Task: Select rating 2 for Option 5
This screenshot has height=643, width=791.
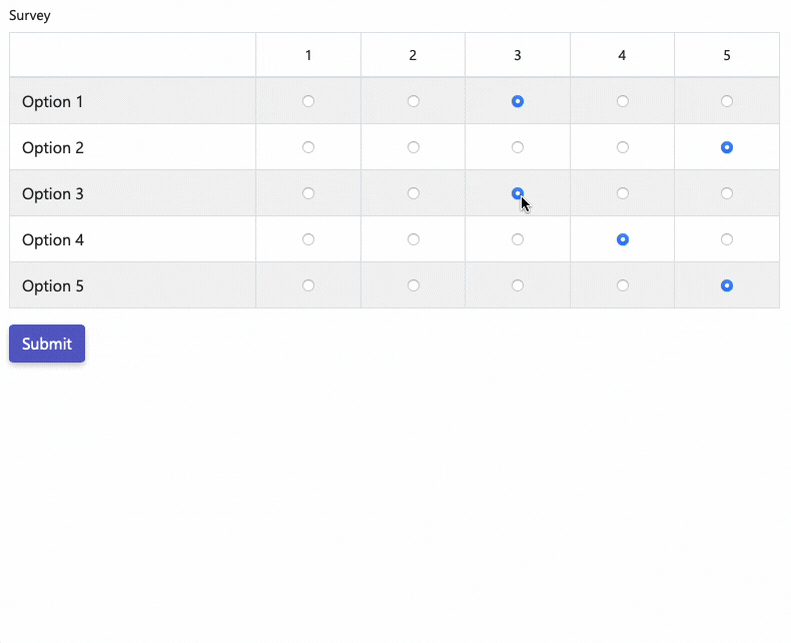Action: 413,285
